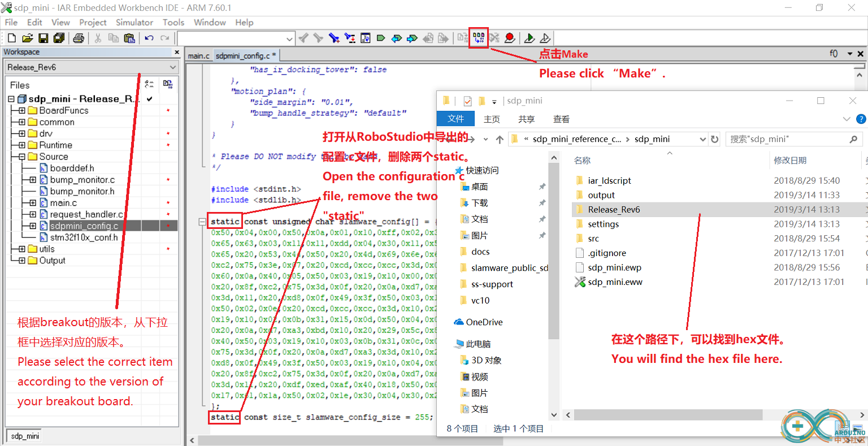Expand the common folder node
The width and height of the screenshot is (868, 446).
coord(22,122)
